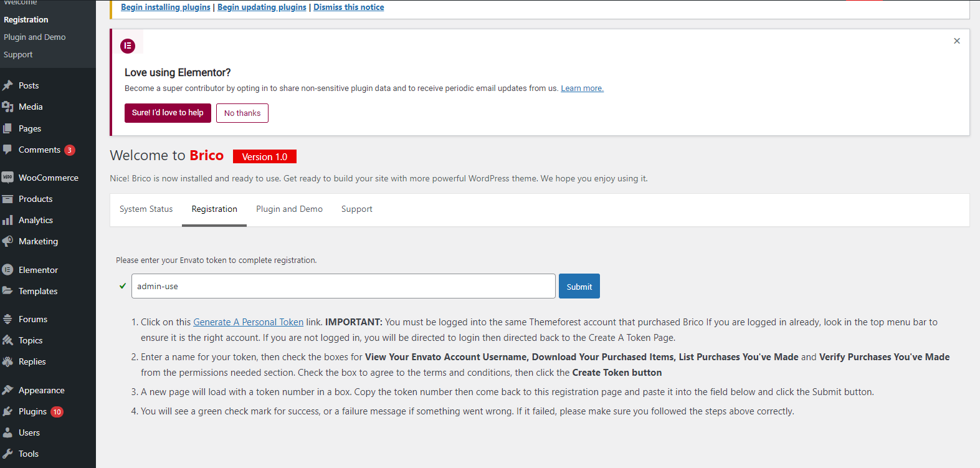Screen dimensions: 980x468
Task: Click the Marketing megaphone icon
Action: [x=8, y=241]
